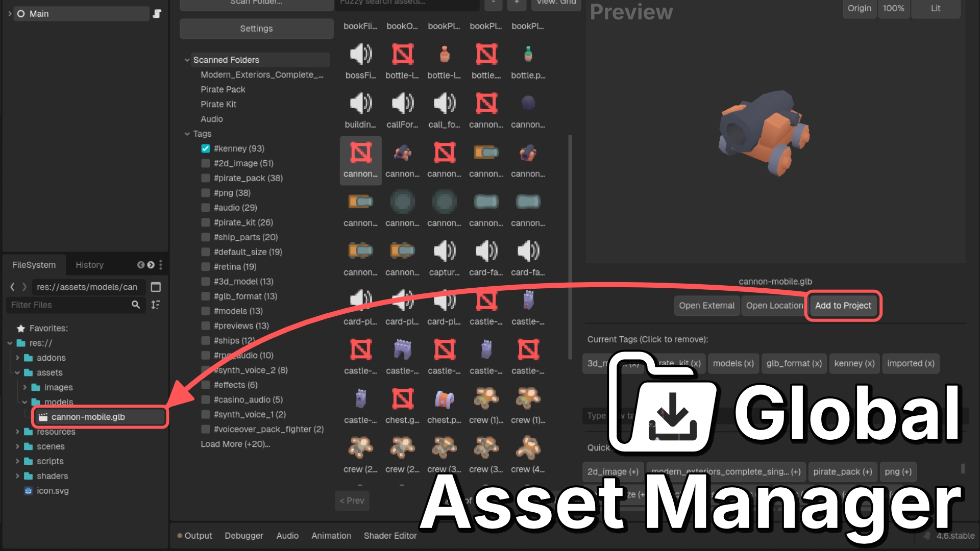The width and height of the screenshot is (980, 551).
Task: Click the split view icon beside the path bar
Action: point(155,287)
